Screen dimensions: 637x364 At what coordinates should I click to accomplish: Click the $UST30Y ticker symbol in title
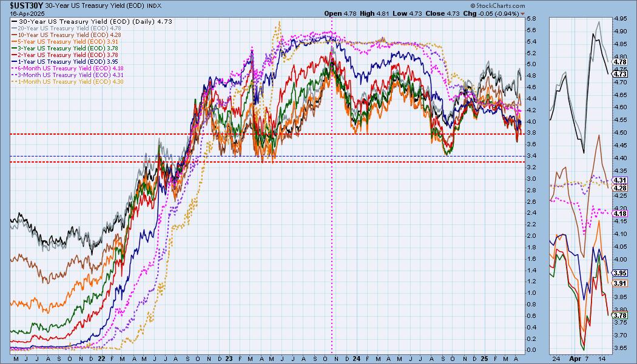27,5
